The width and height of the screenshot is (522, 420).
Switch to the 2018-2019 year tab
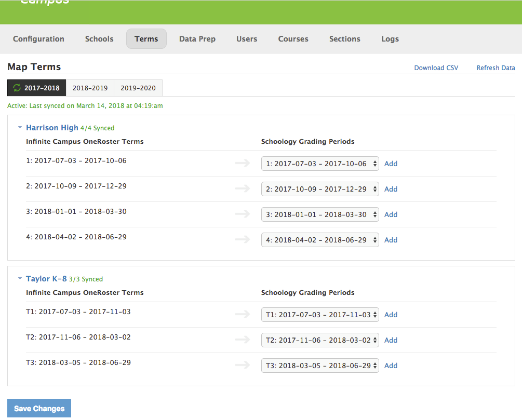pyautogui.click(x=90, y=88)
